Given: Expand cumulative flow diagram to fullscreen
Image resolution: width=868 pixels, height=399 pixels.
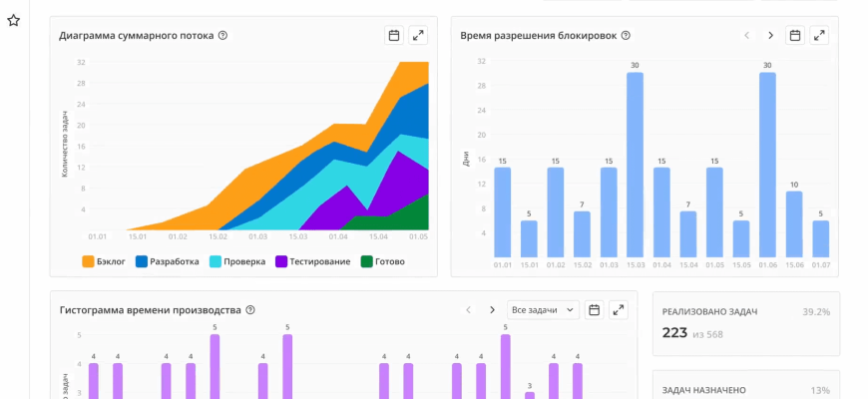Looking at the screenshot, I should 419,36.
